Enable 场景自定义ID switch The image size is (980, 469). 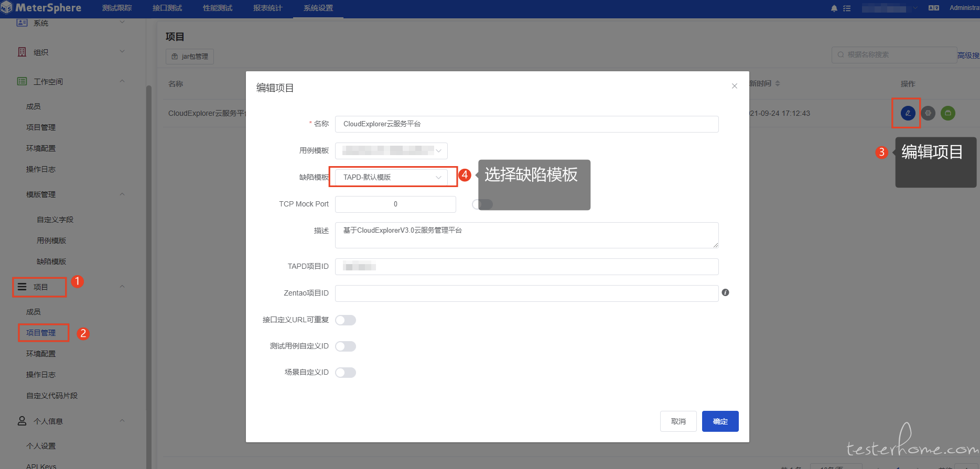pos(346,373)
